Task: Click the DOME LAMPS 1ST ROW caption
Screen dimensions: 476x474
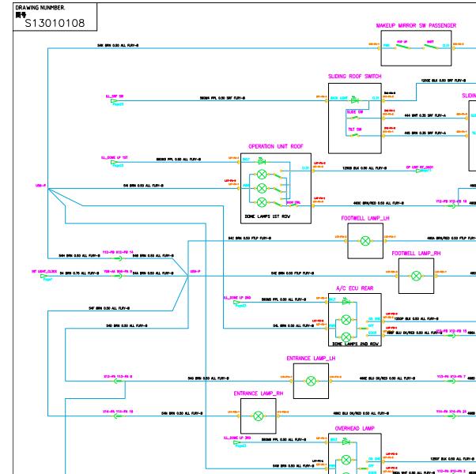Action: pos(267,216)
